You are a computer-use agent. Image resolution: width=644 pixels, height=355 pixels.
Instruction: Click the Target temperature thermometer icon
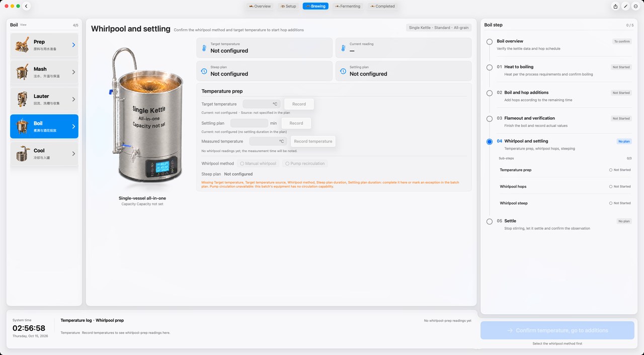pyautogui.click(x=204, y=48)
